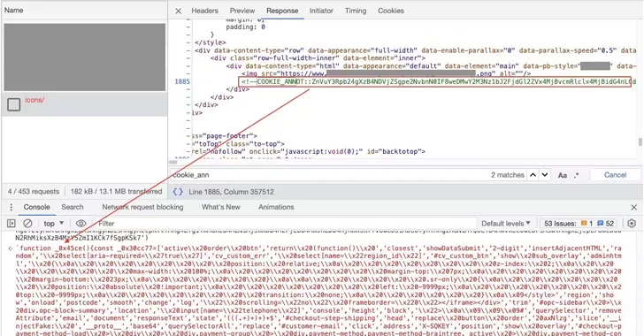The width and height of the screenshot is (644, 336).
Task: Click the backtotop onclick code line
Action: tap(308, 151)
